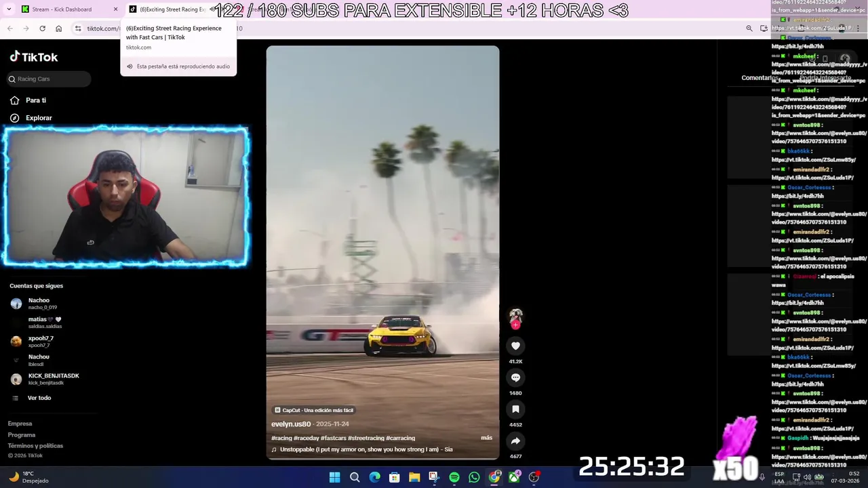
Task: Share the video using the arrow icon
Action: (515, 441)
